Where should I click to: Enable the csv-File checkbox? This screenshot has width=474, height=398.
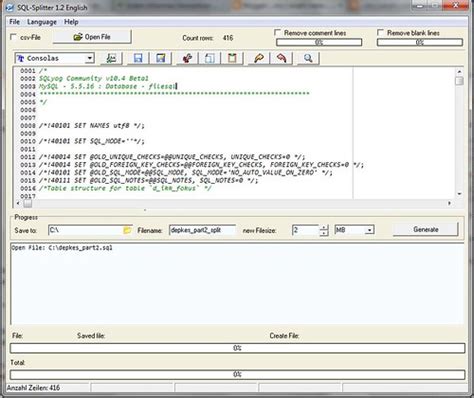14,37
